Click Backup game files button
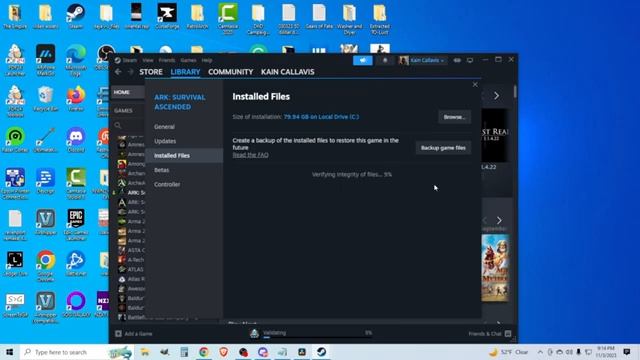This screenshot has width=640, height=360. click(443, 148)
